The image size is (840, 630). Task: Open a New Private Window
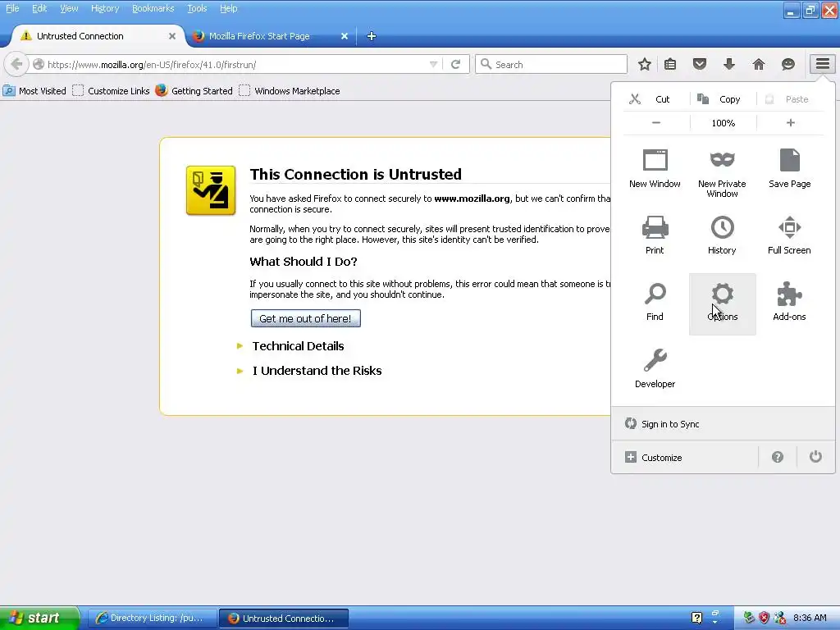(722, 172)
